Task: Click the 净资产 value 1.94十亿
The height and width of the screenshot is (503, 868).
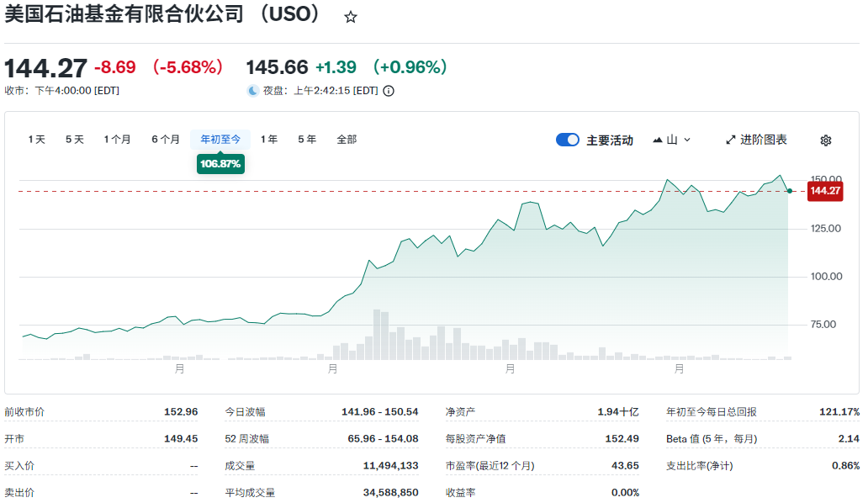Action: point(618,412)
